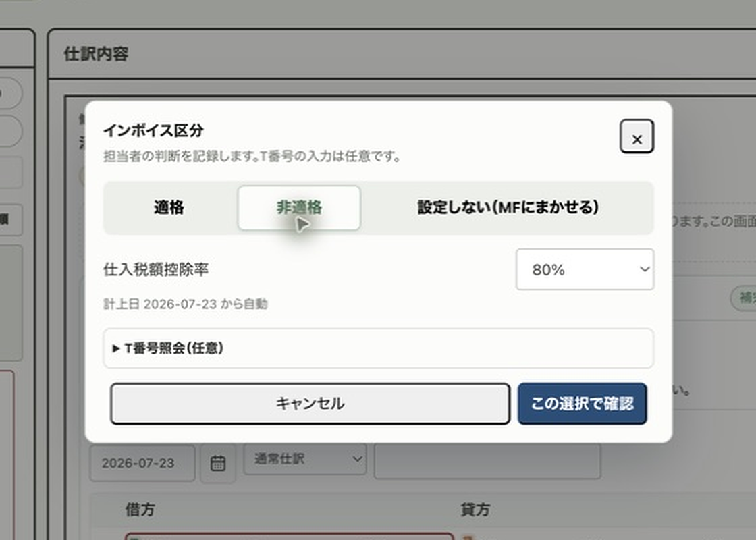Click the 仕訳内容 panel heading
The image size is (756, 540).
point(96,53)
